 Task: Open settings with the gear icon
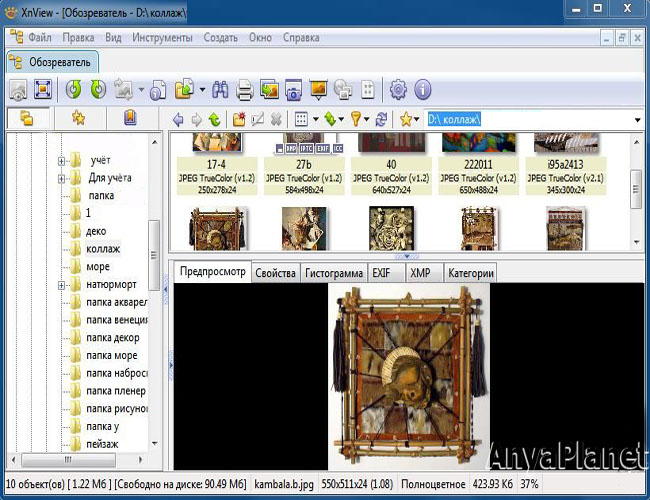(398, 90)
